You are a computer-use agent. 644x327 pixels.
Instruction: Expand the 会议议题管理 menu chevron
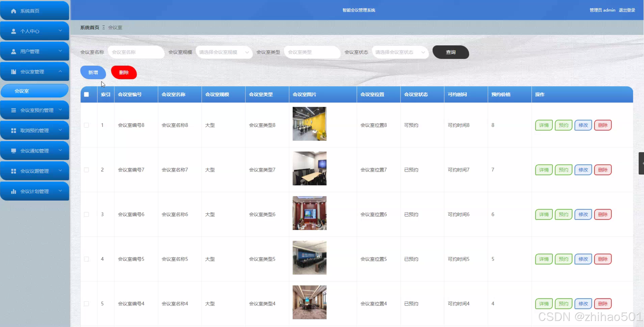60,171
